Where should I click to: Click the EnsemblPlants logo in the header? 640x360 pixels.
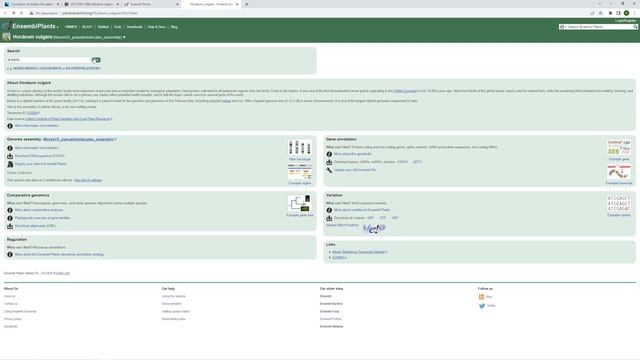(x=29, y=26)
